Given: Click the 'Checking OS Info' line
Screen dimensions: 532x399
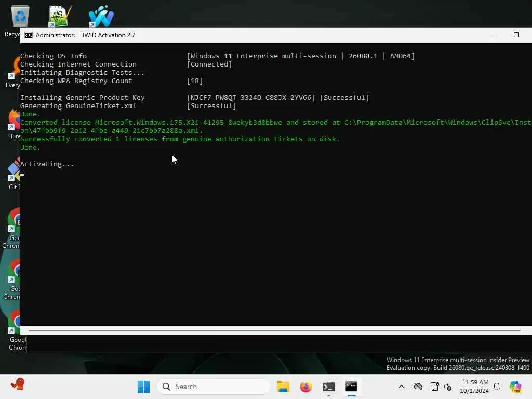Looking at the screenshot, I should (x=54, y=56).
